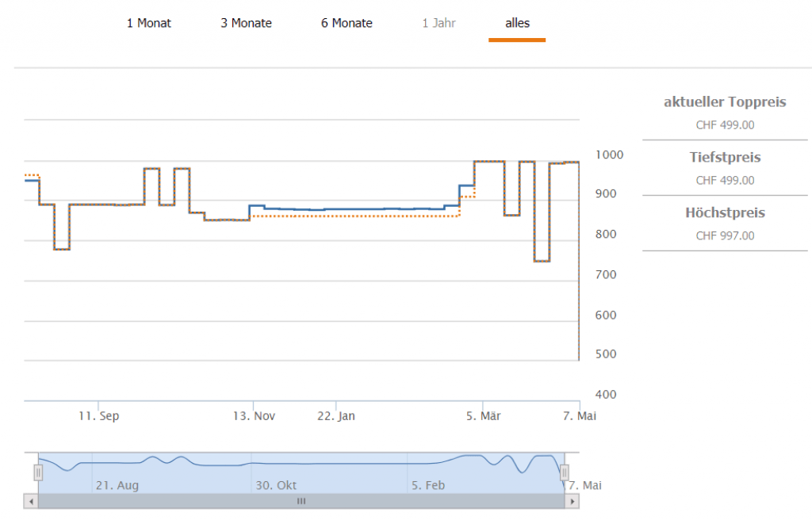Click the '22. Jan' x-axis date label
This screenshot has height=520, width=812.
(335, 416)
